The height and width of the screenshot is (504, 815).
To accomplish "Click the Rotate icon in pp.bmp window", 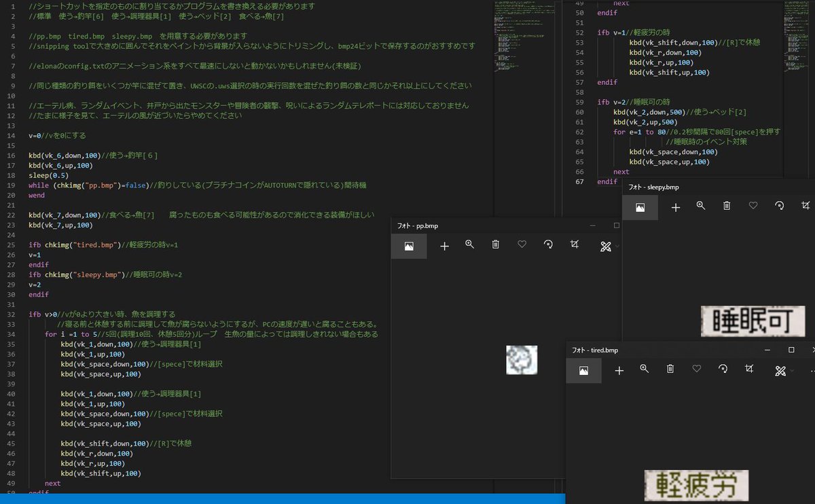I will pos(548,246).
